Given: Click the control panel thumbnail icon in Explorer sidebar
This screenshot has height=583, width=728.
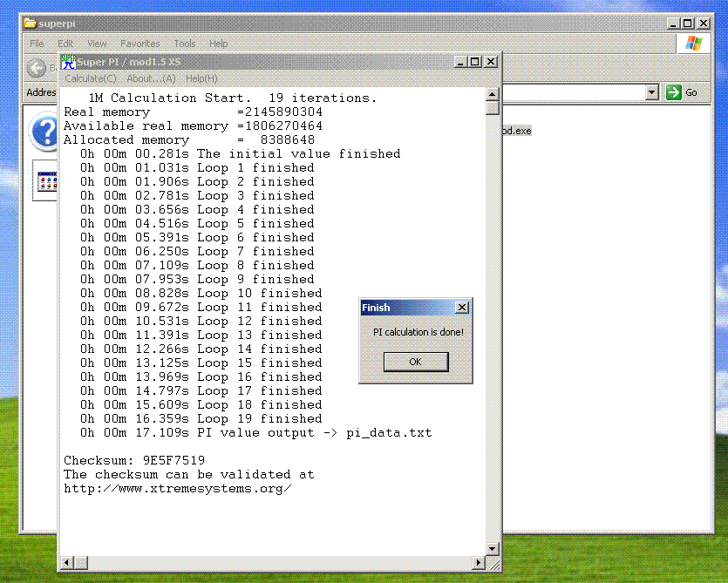Looking at the screenshot, I should click(x=47, y=181).
